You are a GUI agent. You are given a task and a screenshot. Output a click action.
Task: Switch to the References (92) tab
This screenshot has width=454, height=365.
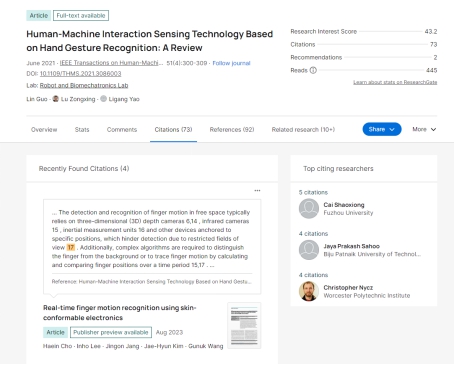tap(232, 130)
